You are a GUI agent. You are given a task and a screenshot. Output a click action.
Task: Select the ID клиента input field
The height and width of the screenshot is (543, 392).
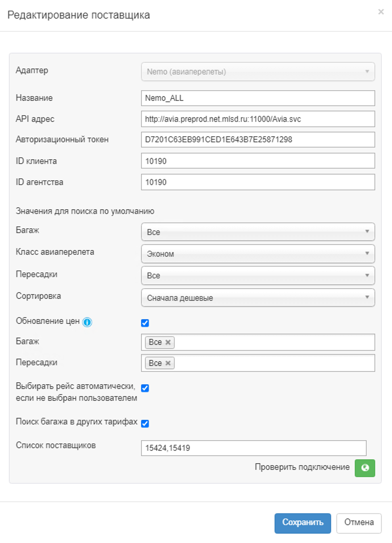pyautogui.click(x=258, y=161)
